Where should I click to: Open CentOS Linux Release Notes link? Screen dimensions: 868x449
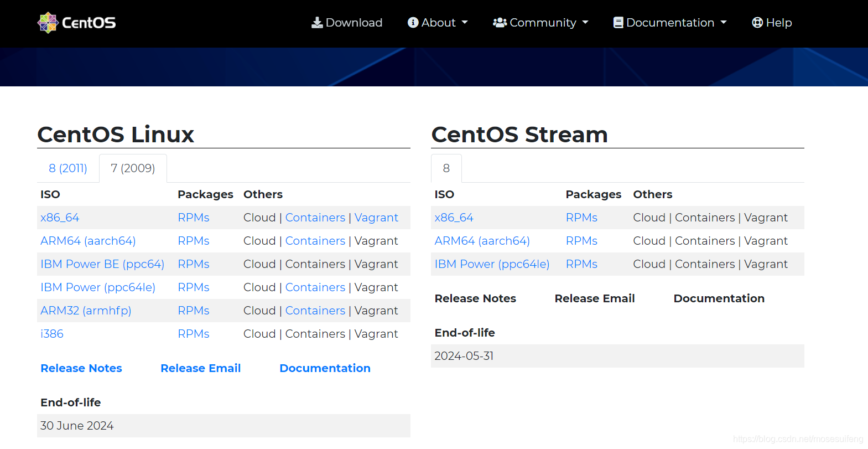(81, 368)
